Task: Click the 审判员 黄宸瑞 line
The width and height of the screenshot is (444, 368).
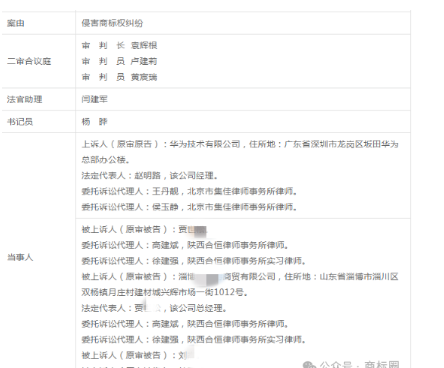Action: (119, 77)
